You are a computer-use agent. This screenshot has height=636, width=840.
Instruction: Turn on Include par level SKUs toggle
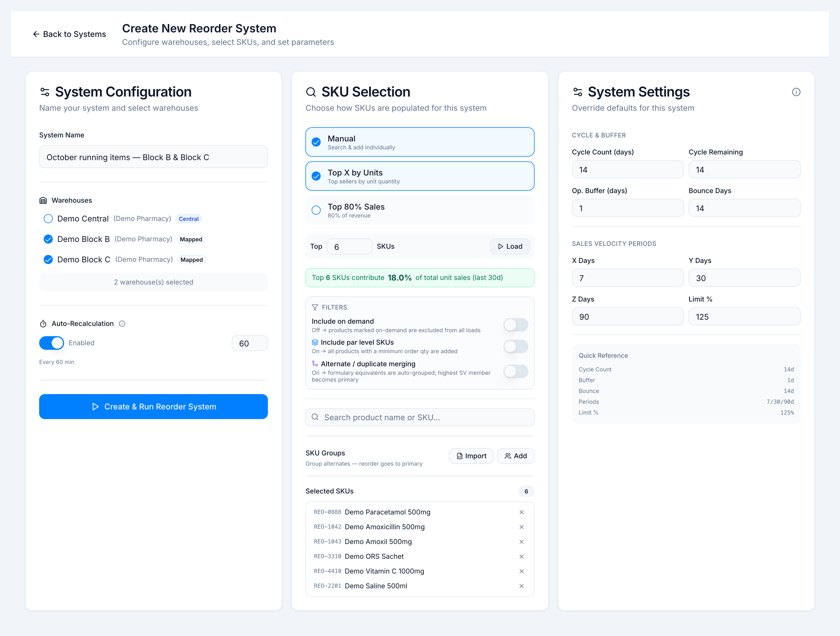[x=516, y=347]
